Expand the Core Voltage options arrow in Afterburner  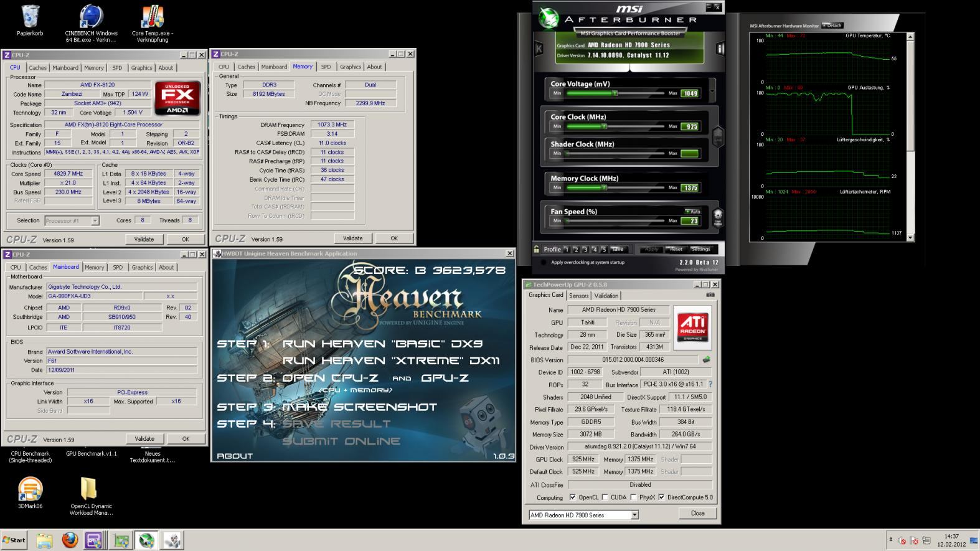[x=712, y=91]
